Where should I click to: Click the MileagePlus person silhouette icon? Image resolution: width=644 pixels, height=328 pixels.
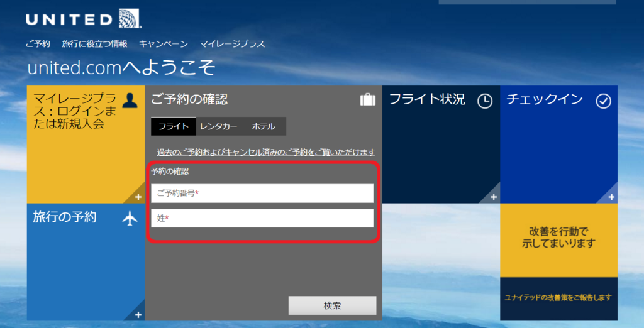[x=130, y=101]
